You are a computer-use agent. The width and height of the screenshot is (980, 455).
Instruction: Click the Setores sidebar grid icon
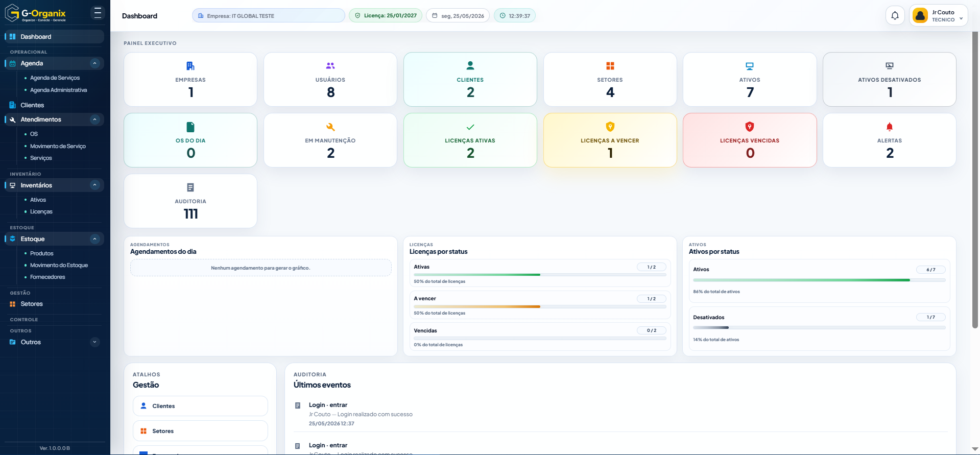click(x=13, y=304)
